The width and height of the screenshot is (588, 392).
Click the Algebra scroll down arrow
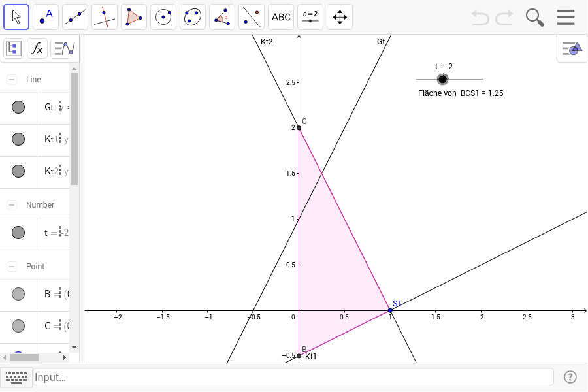[74, 348]
